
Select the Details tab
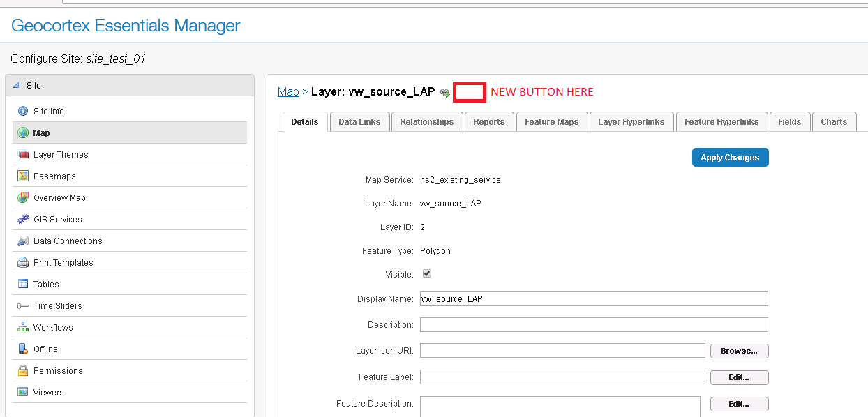point(304,121)
